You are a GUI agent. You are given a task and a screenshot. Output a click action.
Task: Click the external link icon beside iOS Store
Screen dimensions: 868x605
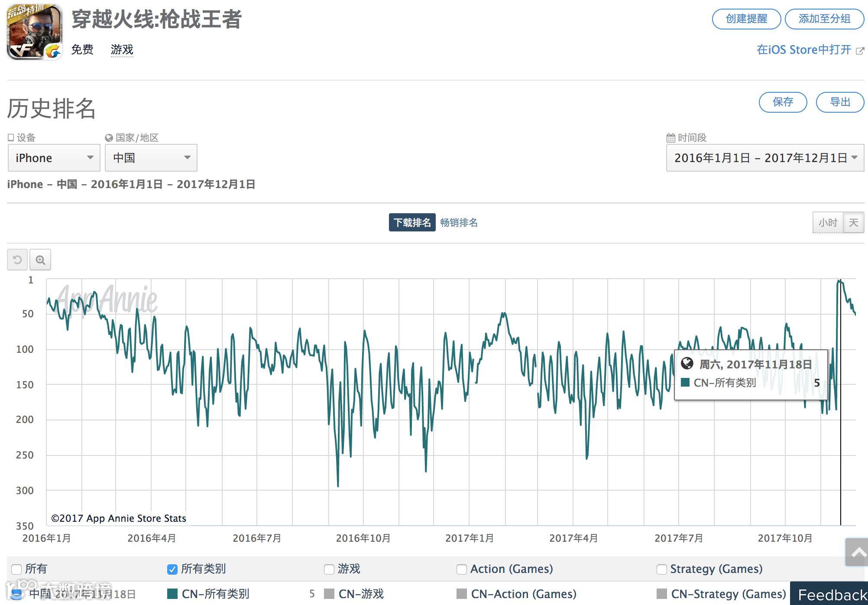tap(860, 51)
